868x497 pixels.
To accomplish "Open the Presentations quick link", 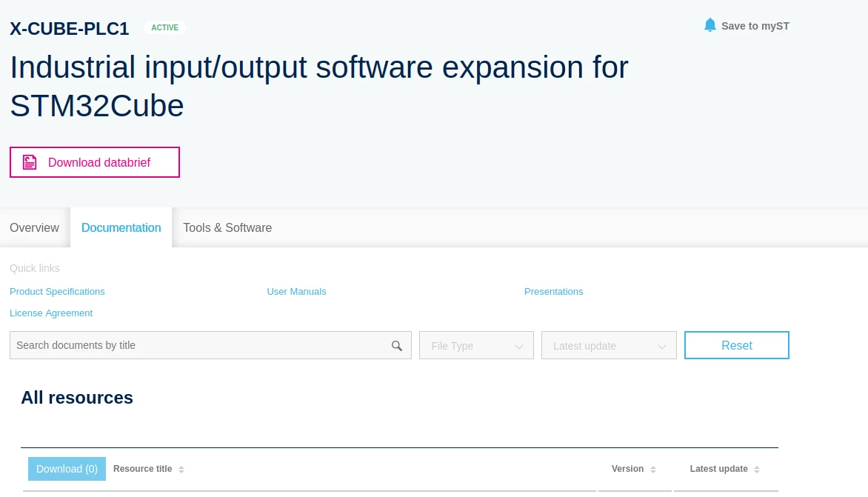I will tap(553, 292).
